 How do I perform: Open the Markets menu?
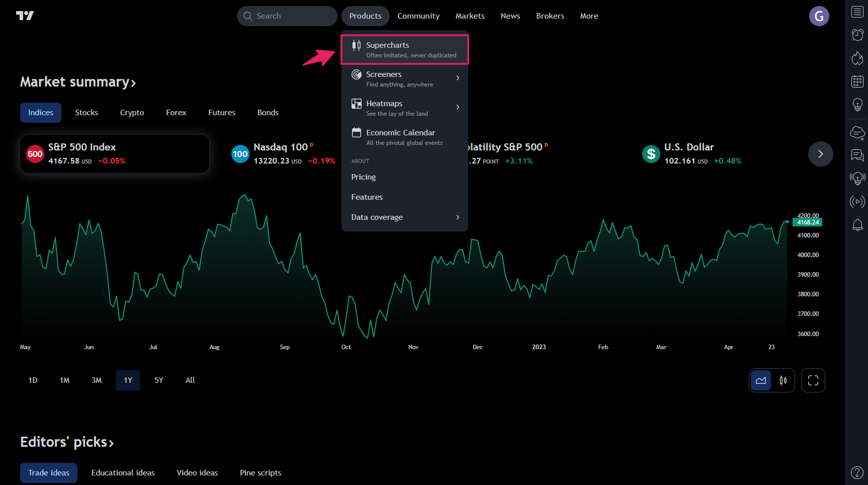tap(470, 16)
